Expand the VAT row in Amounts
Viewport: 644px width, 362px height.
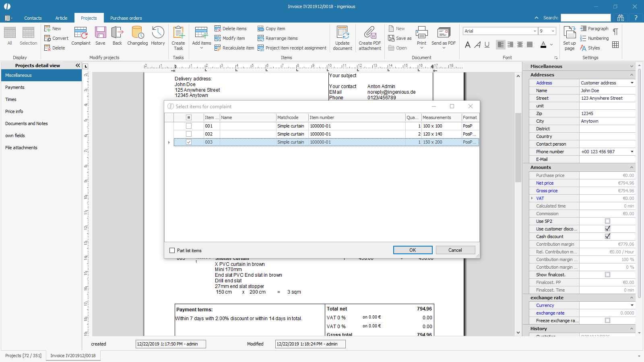click(x=532, y=198)
